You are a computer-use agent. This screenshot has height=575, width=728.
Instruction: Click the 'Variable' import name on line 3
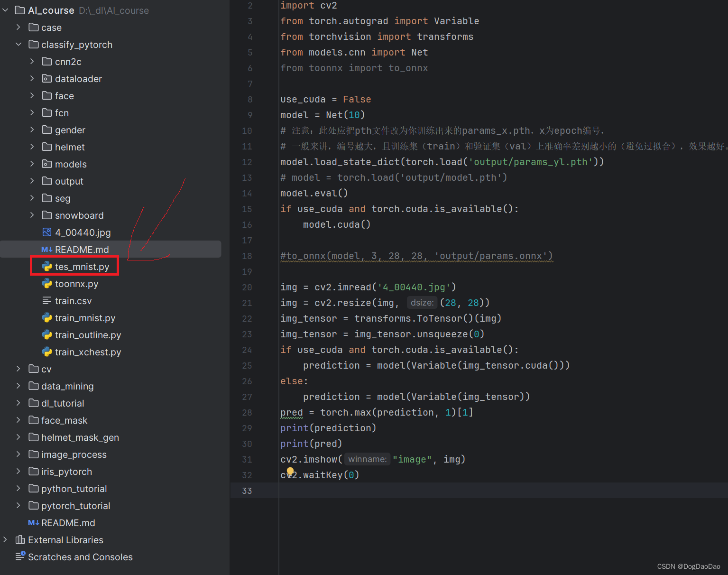click(456, 21)
